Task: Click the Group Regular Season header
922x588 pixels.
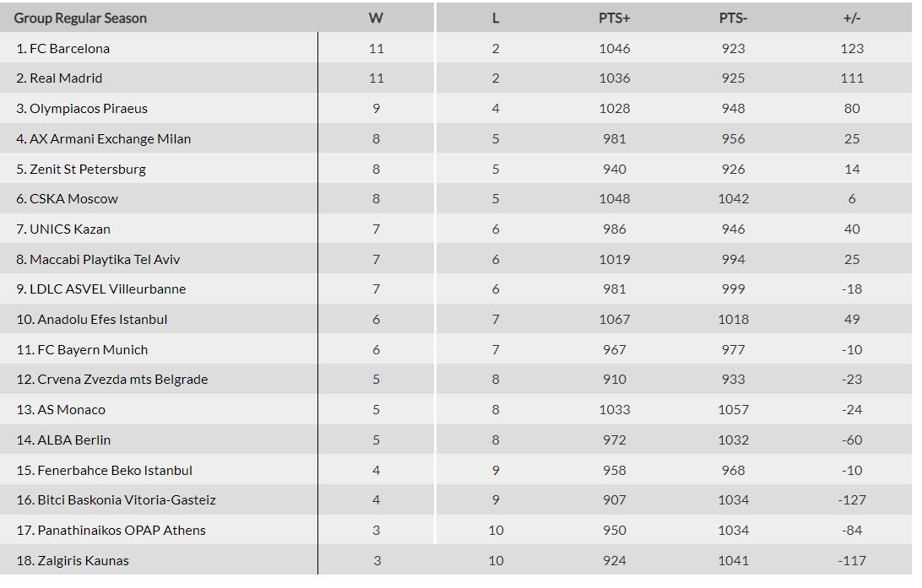Action: pyautogui.click(x=80, y=19)
